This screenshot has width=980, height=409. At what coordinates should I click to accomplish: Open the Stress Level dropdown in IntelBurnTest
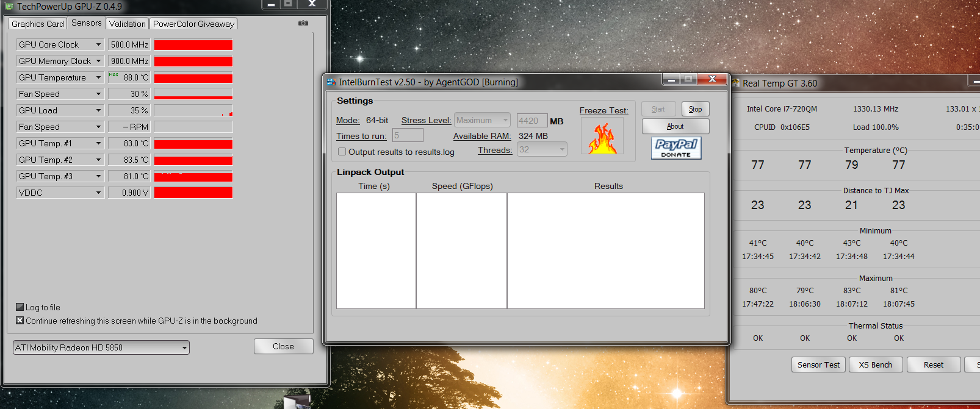pos(482,120)
